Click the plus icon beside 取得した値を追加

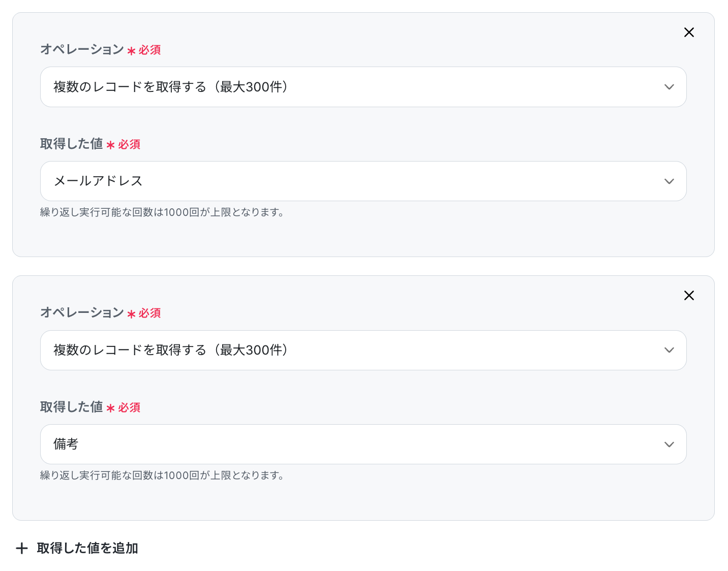point(21,548)
